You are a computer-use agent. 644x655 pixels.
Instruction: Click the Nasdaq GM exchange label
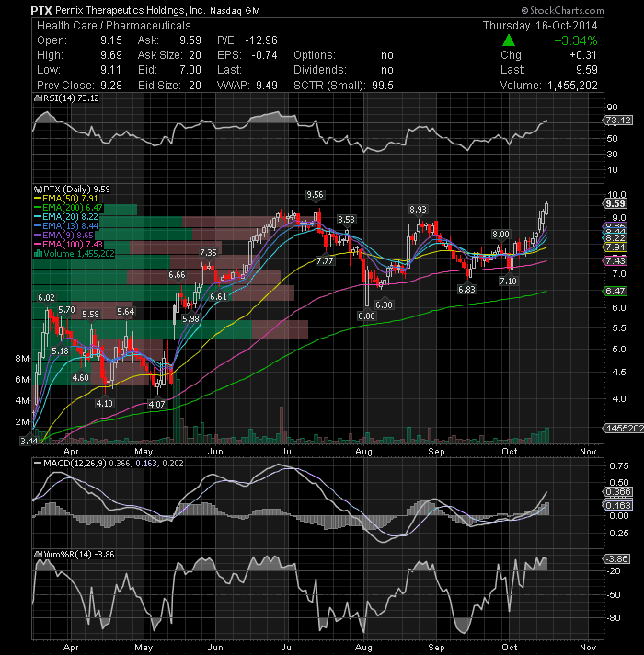click(235, 11)
